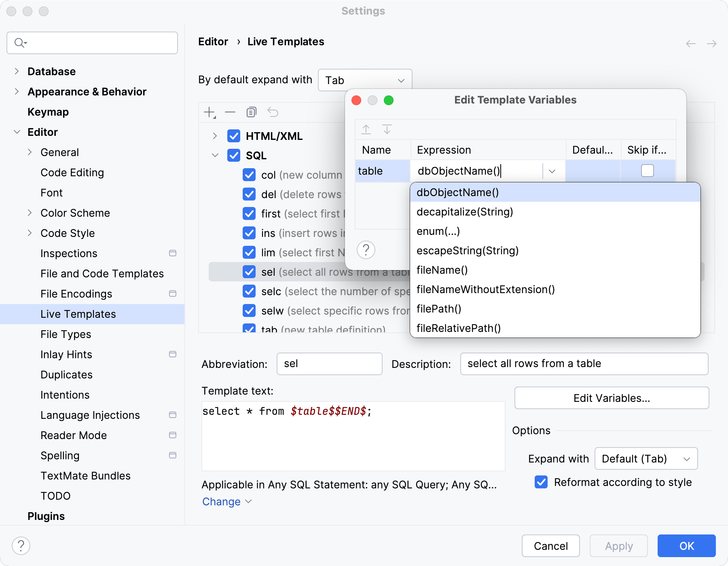
Task: Duplicate the selected live template
Action: click(251, 112)
